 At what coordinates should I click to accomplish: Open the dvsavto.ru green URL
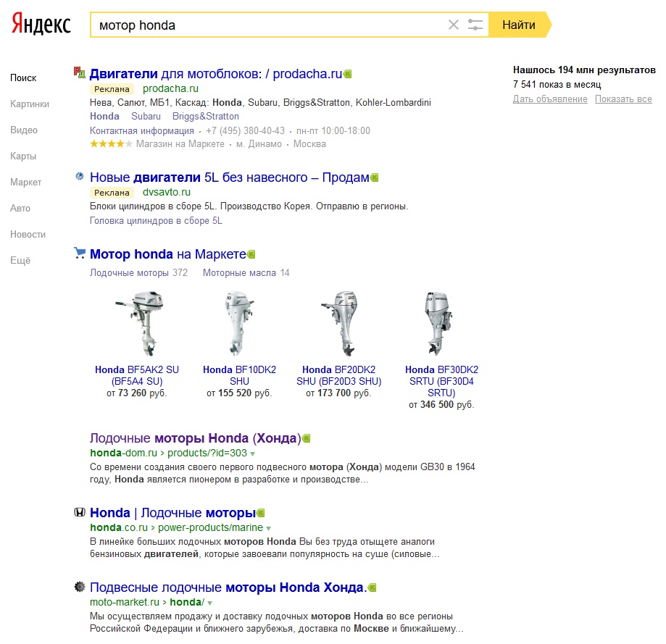pos(167,192)
